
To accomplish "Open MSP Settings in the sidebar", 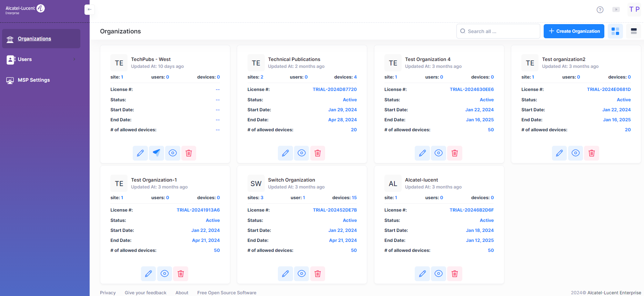I will [x=41, y=80].
